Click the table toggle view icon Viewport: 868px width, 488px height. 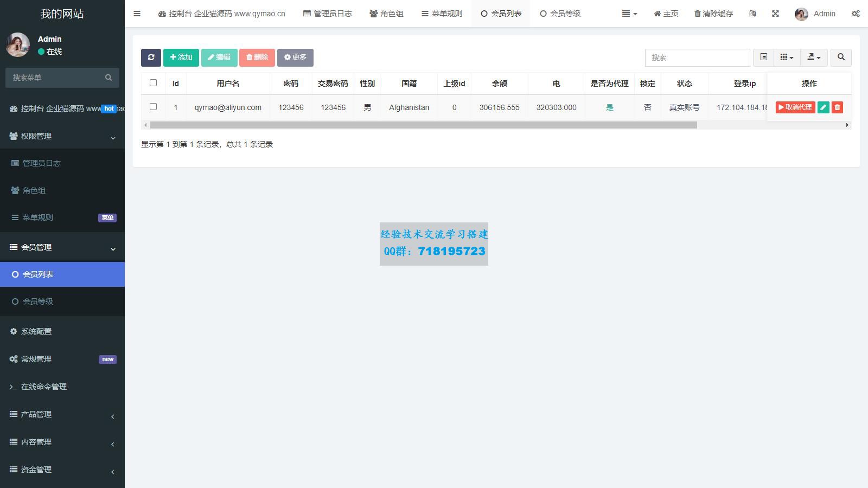[x=763, y=57]
